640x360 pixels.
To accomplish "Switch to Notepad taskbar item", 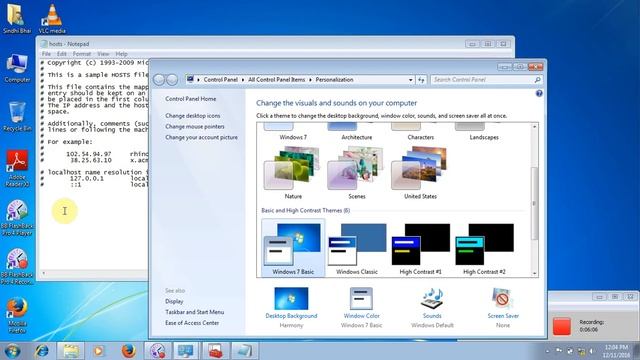I will pos(244,351).
